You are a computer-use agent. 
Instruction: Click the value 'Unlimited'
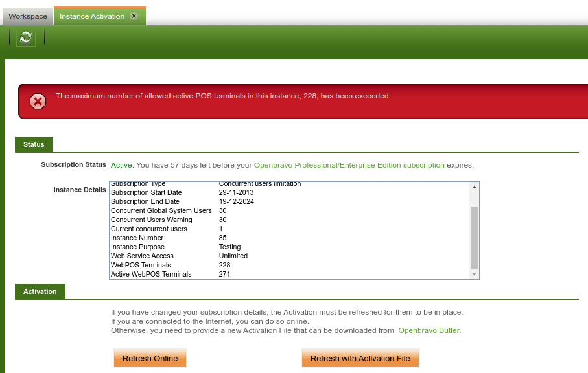233,256
